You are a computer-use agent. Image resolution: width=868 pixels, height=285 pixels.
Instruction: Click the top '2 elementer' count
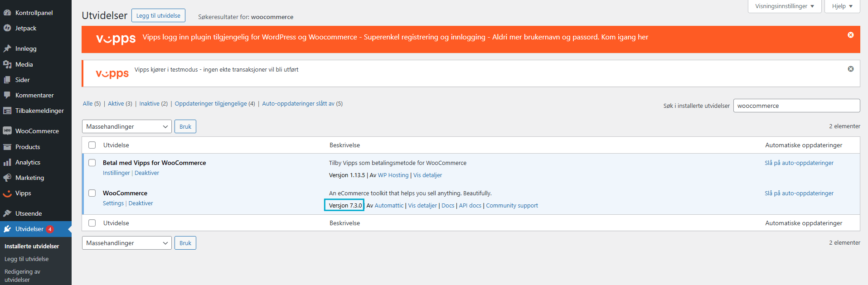(x=844, y=126)
